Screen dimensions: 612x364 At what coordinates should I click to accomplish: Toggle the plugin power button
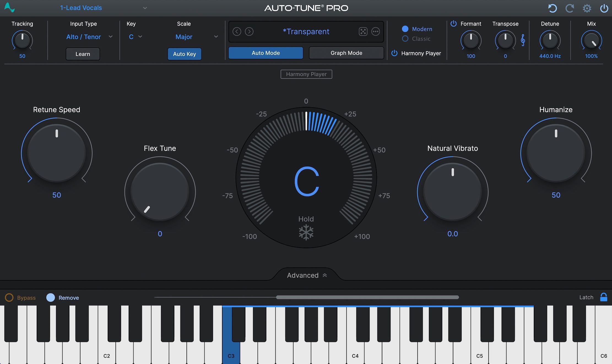[604, 8]
